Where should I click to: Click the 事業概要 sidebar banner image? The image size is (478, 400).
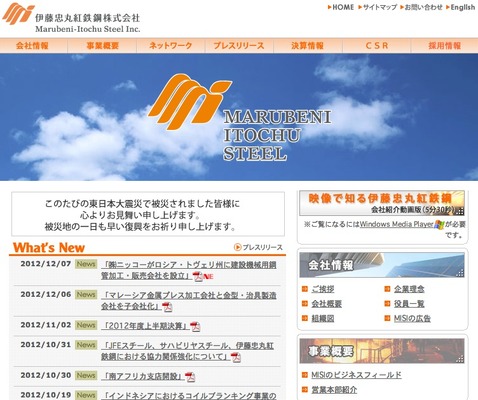coord(382,351)
